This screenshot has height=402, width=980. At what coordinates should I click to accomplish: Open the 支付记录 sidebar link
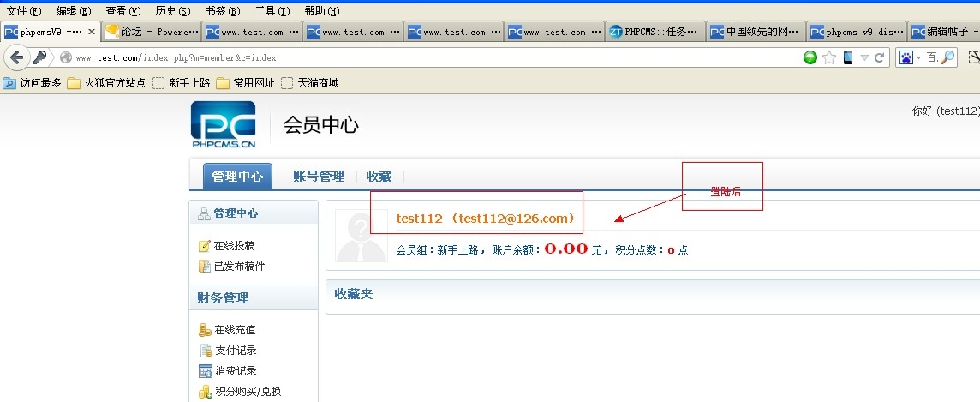click(235, 351)
